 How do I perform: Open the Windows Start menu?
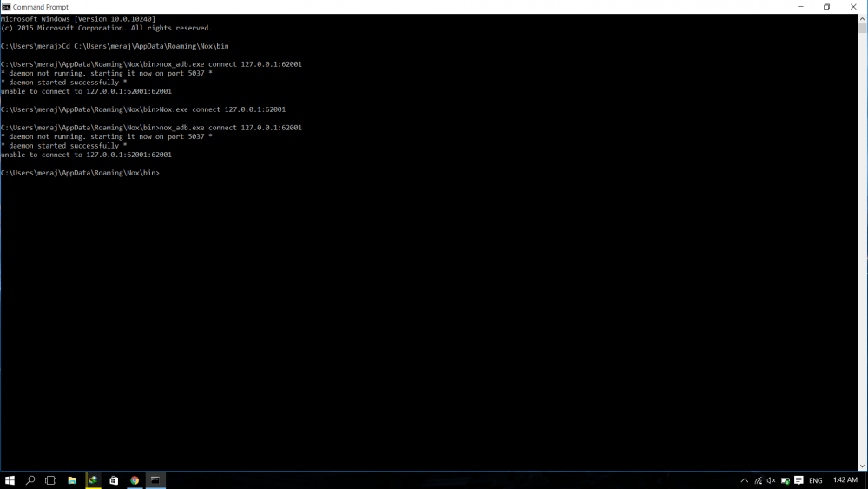point(10,480)
